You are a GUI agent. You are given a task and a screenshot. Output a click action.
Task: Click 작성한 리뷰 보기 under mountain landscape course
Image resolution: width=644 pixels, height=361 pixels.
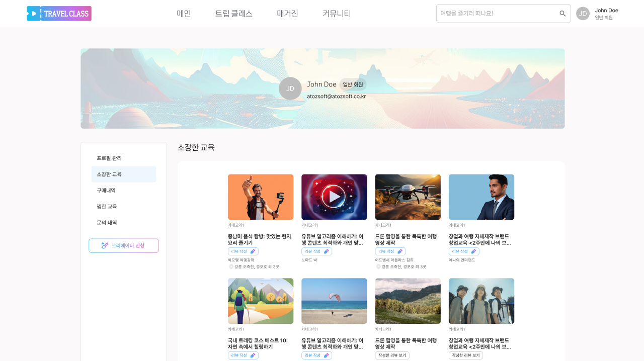392,355
